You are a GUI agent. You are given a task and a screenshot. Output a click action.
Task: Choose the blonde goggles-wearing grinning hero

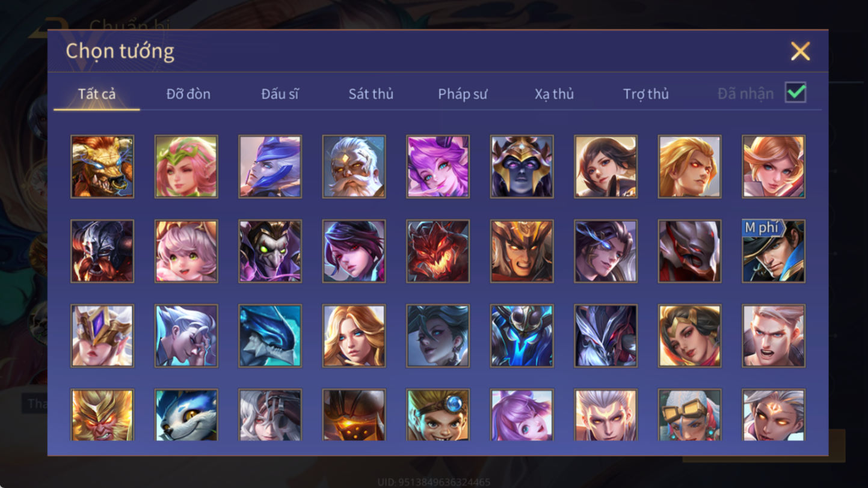(x=438, y=415)
